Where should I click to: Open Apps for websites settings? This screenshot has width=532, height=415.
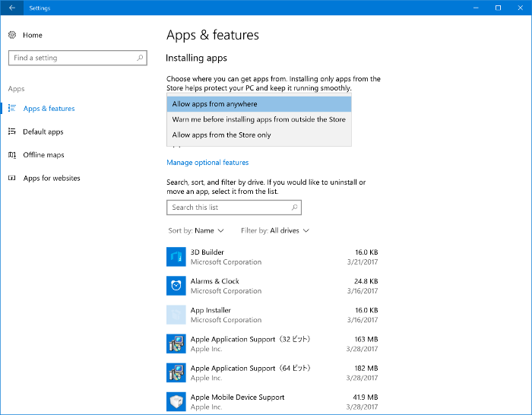[x=52, y=178]
